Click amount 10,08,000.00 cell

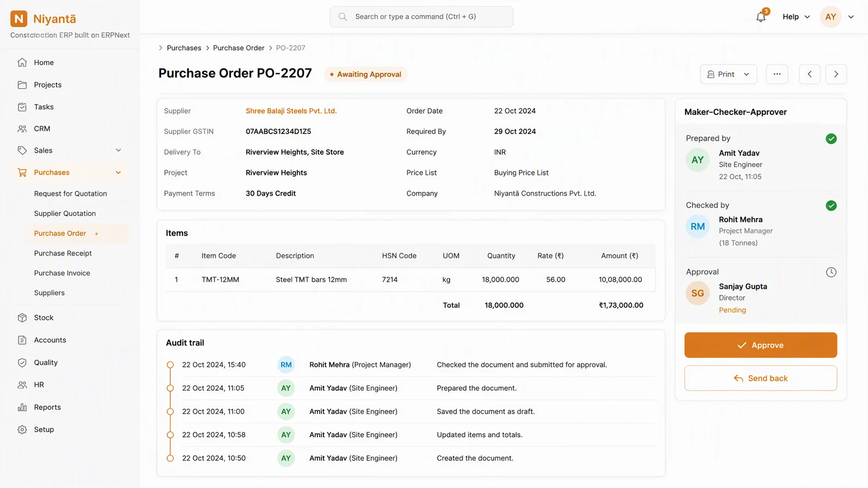(620, 280)
